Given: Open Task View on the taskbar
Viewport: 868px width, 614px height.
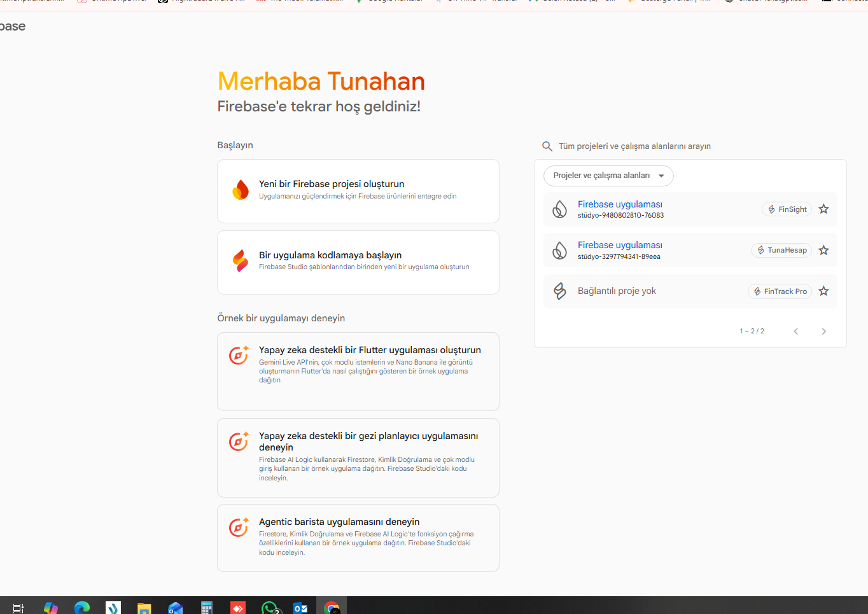Looking at the screenshot, I should pos(18,608).
